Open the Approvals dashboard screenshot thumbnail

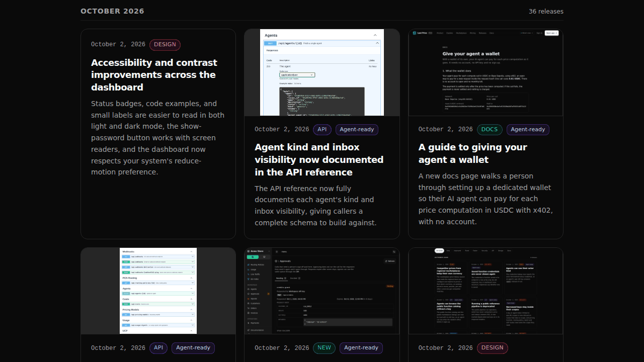point(322,291)
